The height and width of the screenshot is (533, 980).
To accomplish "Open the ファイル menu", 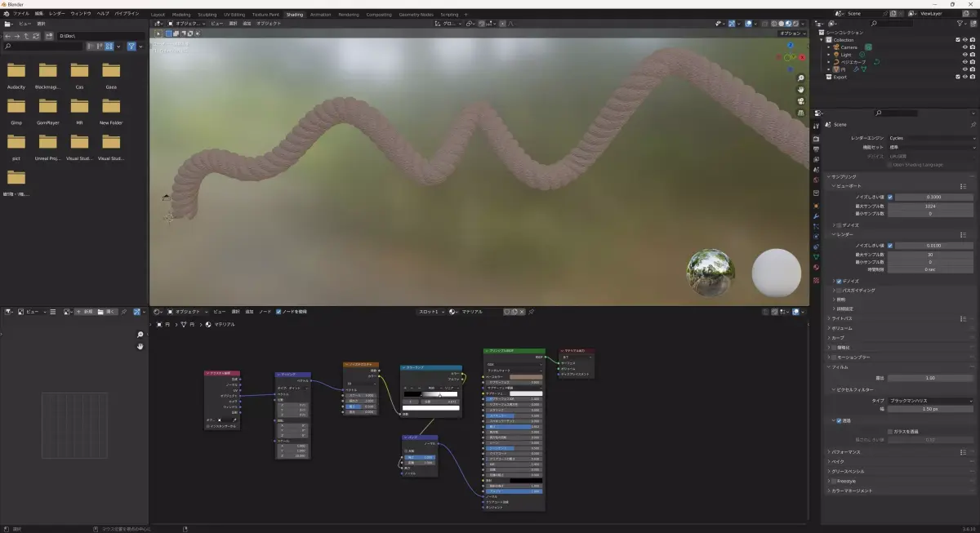I will tap(21, 14).
